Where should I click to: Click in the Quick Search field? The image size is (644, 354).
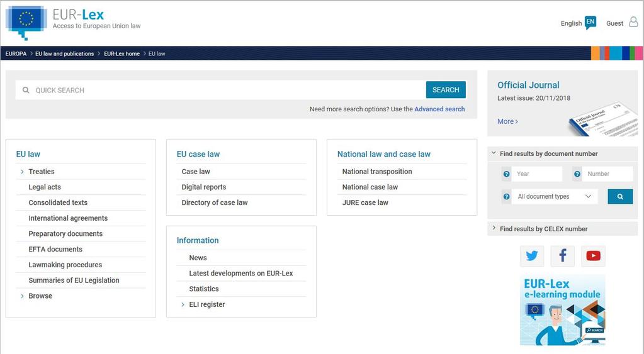[x=220, y=90]
